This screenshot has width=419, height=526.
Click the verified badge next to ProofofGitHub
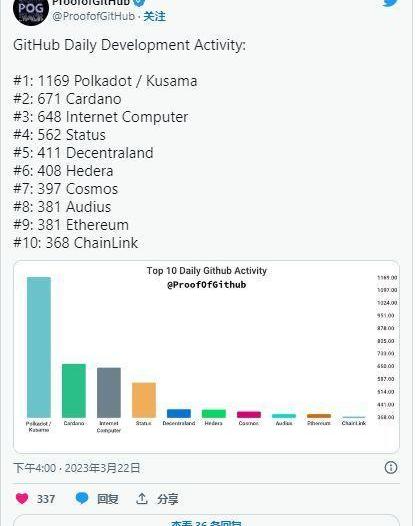tap(139, 2)
